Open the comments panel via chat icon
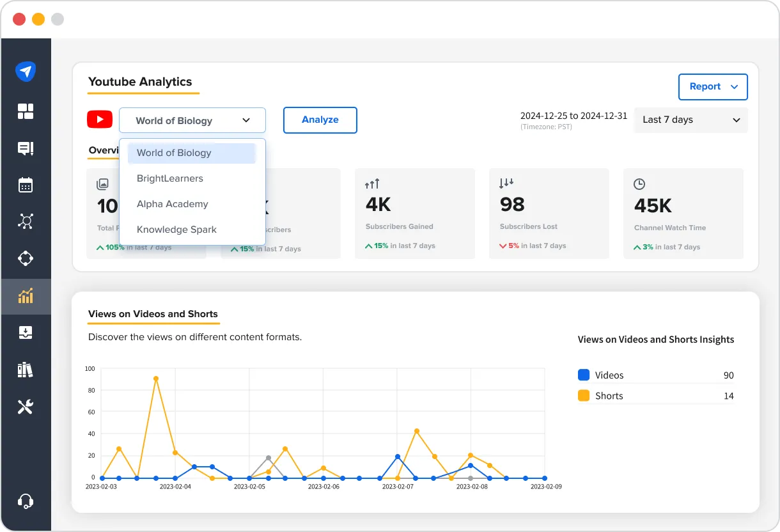Image resolution: width=780 pixels, height=532 pixels. [x=26, y=148]
